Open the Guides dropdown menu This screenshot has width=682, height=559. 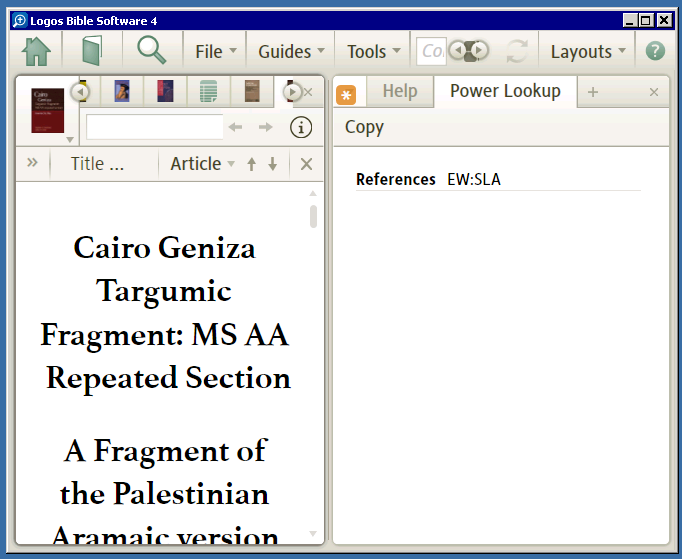click(291, 51)
